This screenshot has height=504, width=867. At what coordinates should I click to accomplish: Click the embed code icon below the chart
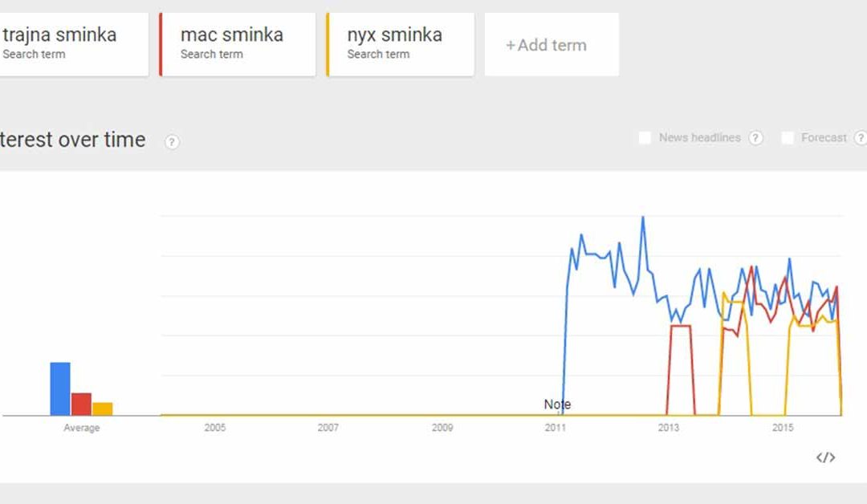point(825,457)
